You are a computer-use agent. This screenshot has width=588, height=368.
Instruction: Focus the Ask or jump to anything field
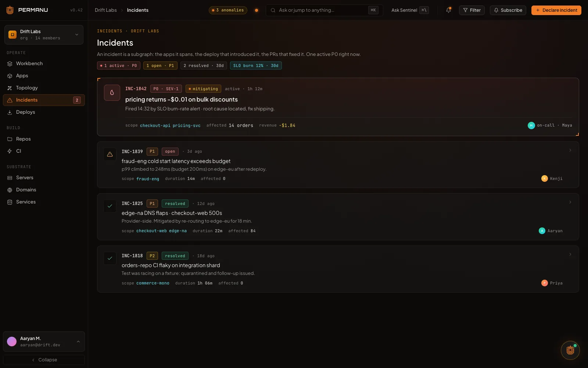coord(324,10)
